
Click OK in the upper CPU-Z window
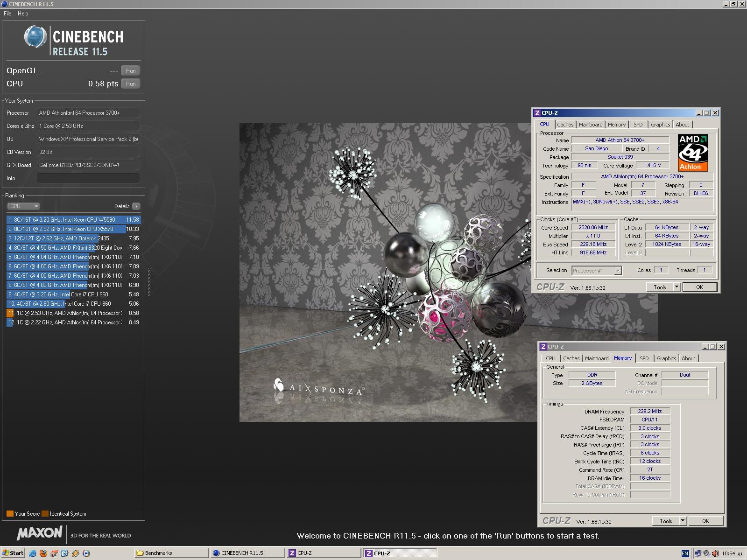(699, 287)
